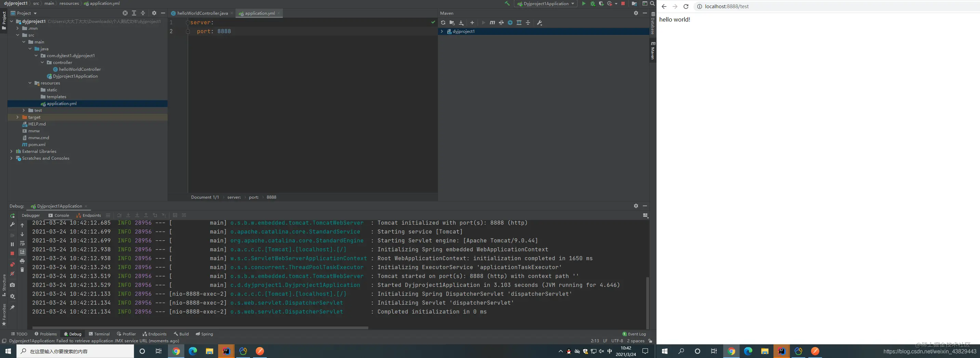Viewport: 980px width, 358px height.
Task: Print the console output with printer icon
Action: click(22, 261)
